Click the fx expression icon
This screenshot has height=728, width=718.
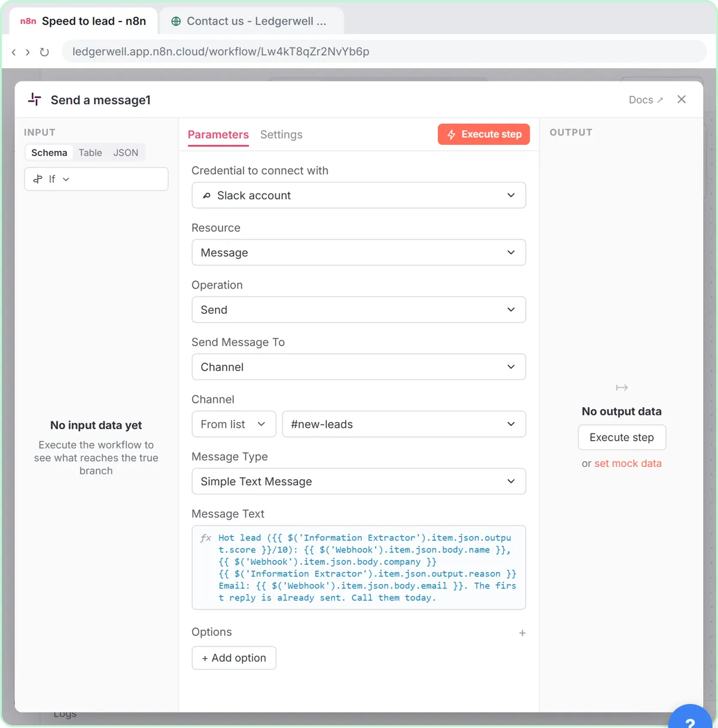coord(206,538)
